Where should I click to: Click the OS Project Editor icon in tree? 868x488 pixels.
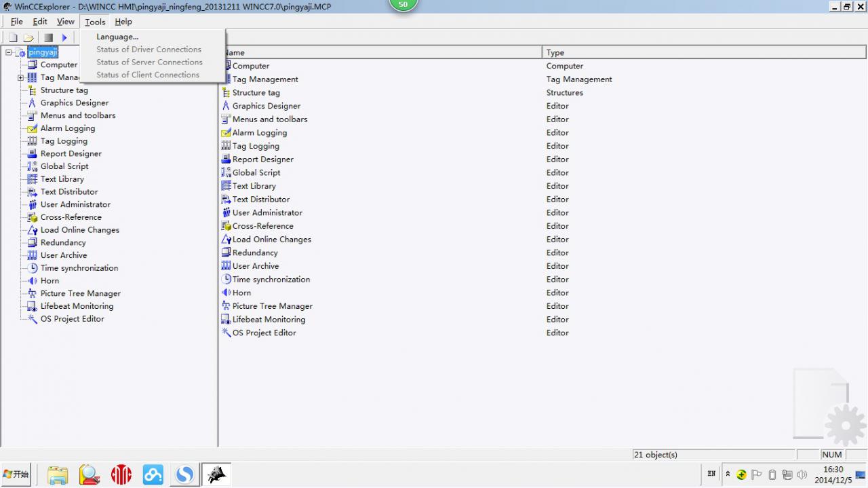(x=32, y=319)
